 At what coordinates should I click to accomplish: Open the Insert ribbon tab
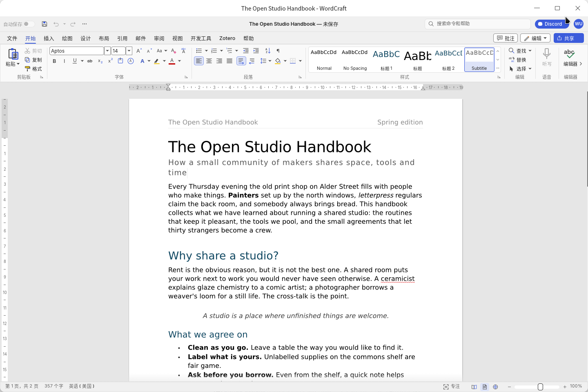pos(49,38)
